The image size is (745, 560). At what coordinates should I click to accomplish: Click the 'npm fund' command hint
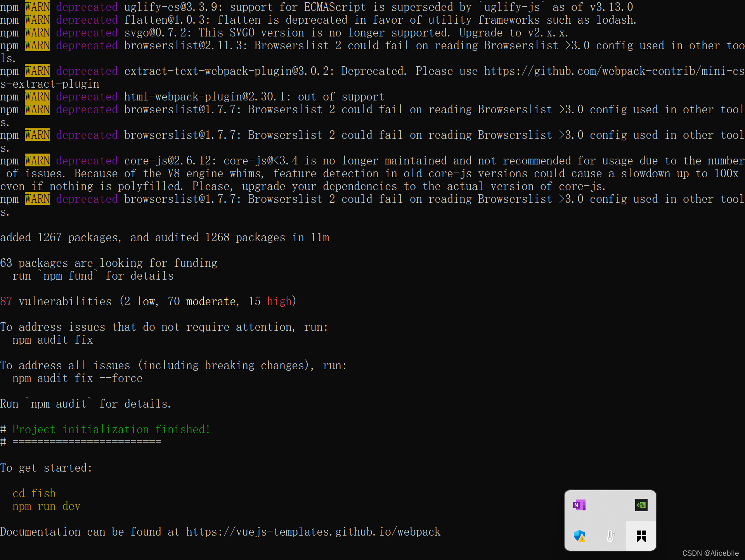click(x=68, y=276)
